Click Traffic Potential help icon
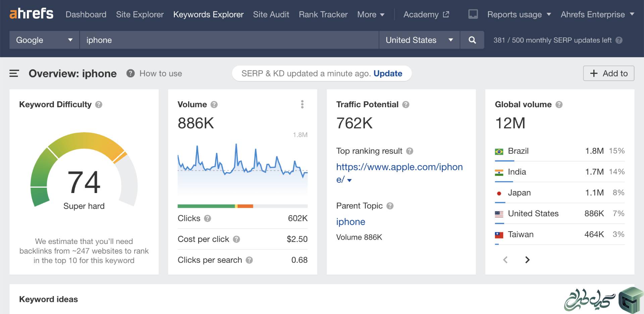This screenshot has height=314, width=644. point(406,105)
